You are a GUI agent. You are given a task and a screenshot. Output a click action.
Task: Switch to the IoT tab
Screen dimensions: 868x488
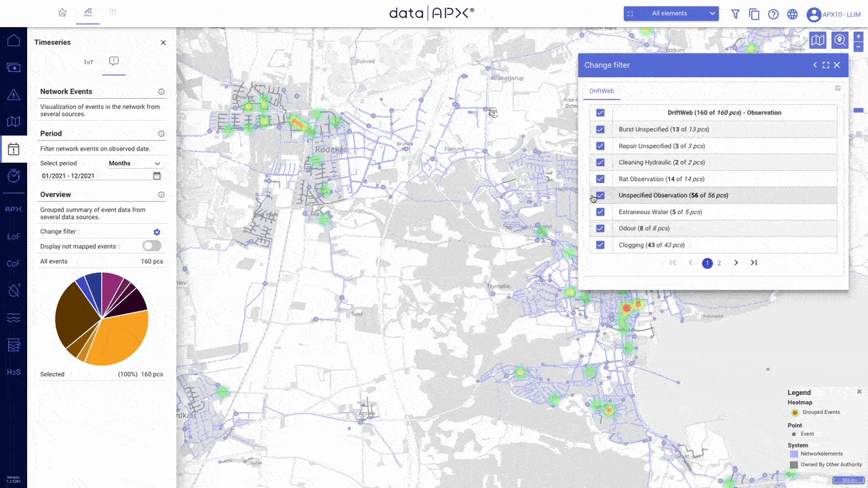coord(89,62)
